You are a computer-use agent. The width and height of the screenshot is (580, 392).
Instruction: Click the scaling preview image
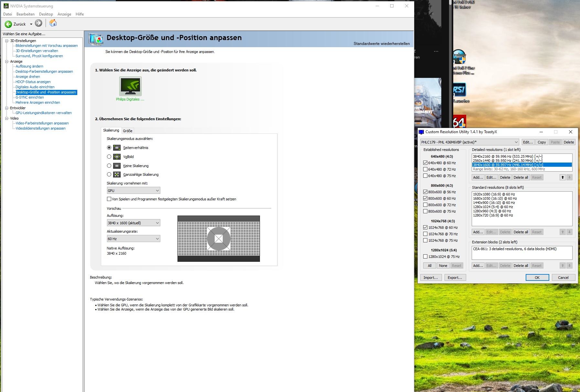pyautogui.click(x=219, y=238)
